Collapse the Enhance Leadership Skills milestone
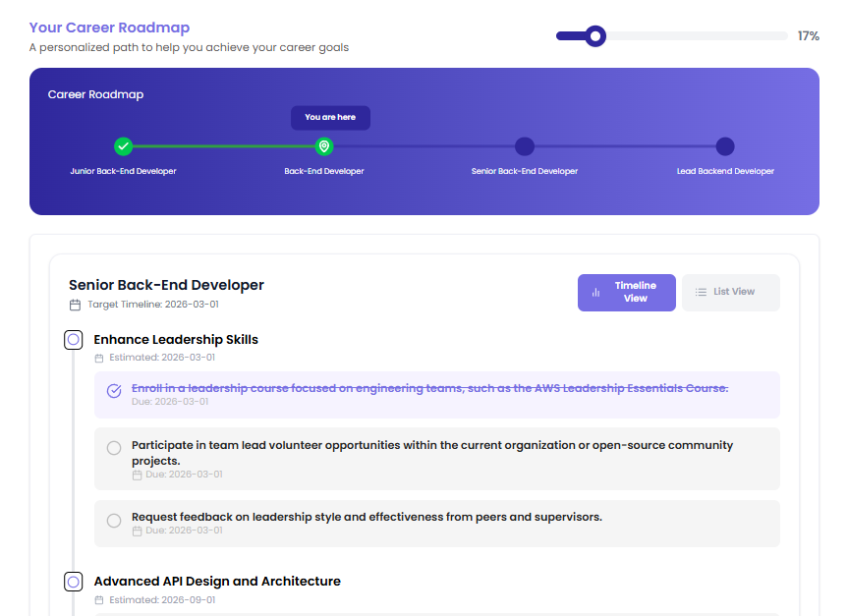The image size is (848, 616). [74, 340]
